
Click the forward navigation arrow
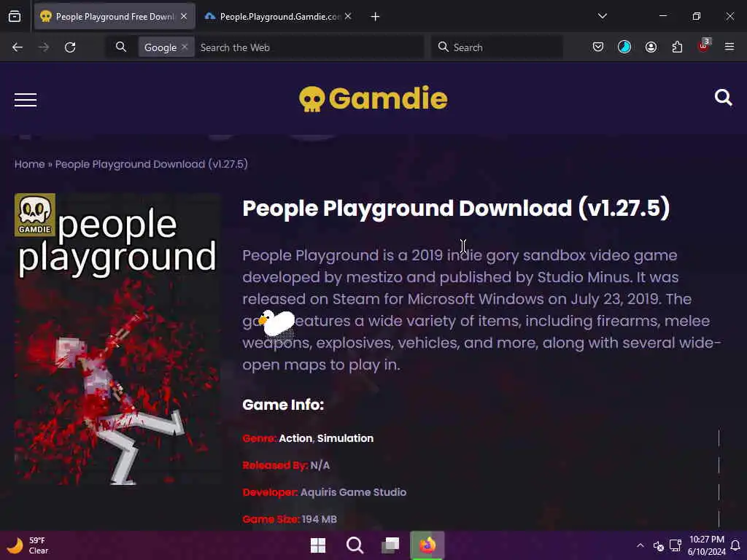44,47
